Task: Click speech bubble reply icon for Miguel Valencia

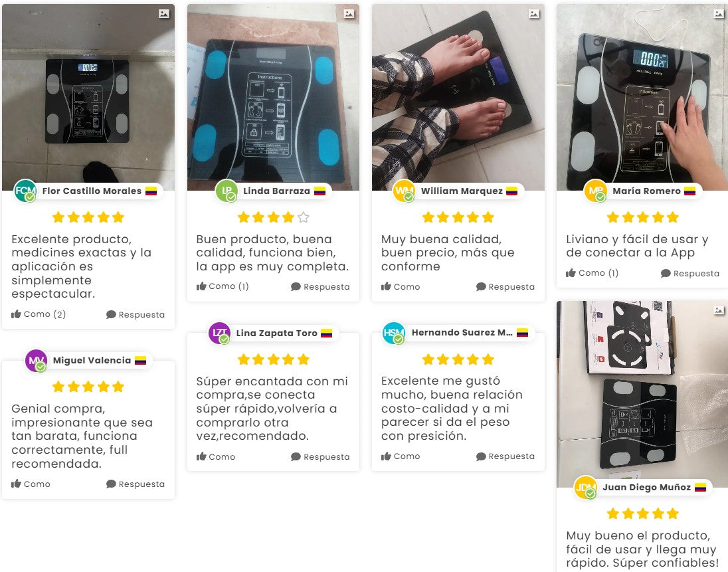Action: [111, 484]
